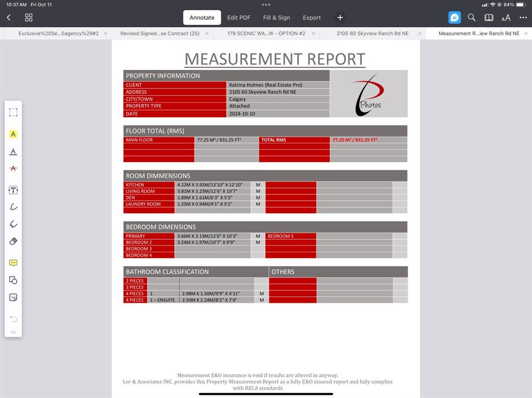This screenshot has width=532, height=398.
Task: Open the Shapes tool
Action: 14,280
